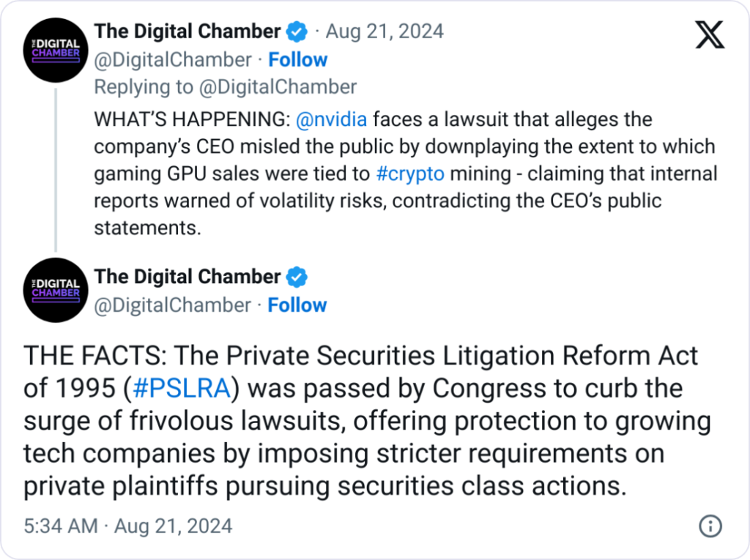The height and width of the screenshot is (560, 750).
Task: Follow Digital Chamber from the reply tweet
Action: tap(297, 305)
